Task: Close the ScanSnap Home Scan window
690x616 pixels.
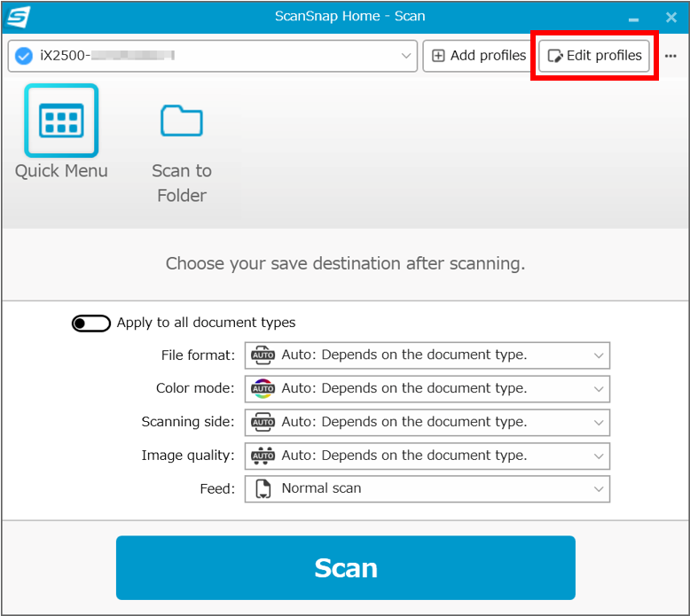Action: (x=671, y=17)
